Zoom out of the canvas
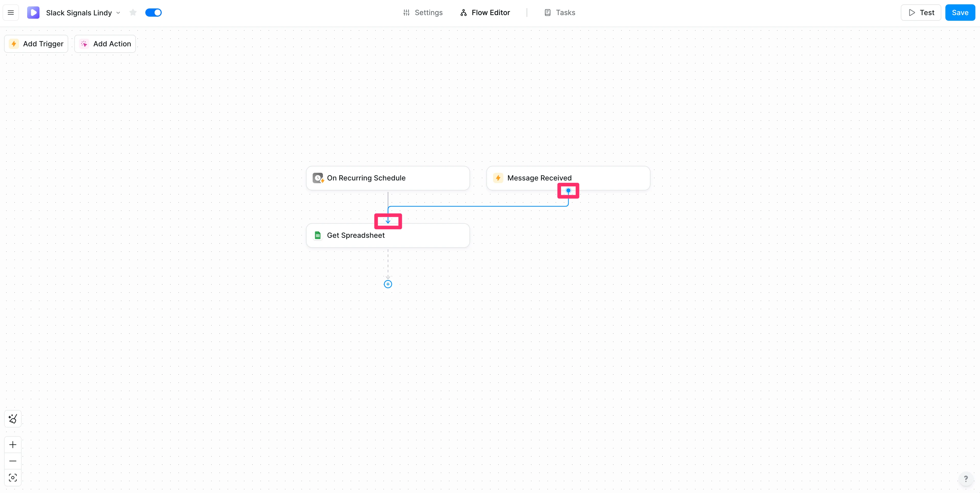This screenshot has height=493, width=980. pos(13,461)
